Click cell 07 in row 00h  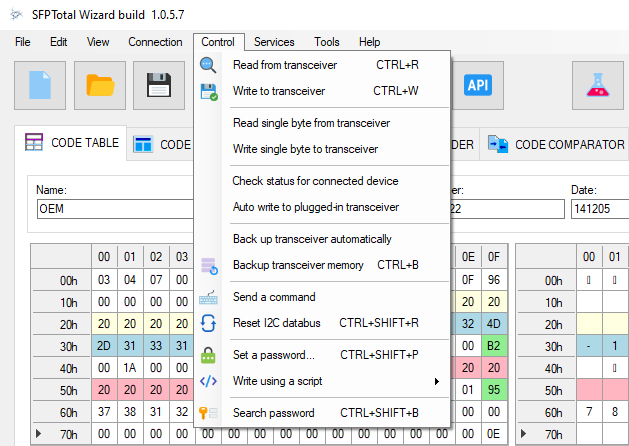coord(156,280)
